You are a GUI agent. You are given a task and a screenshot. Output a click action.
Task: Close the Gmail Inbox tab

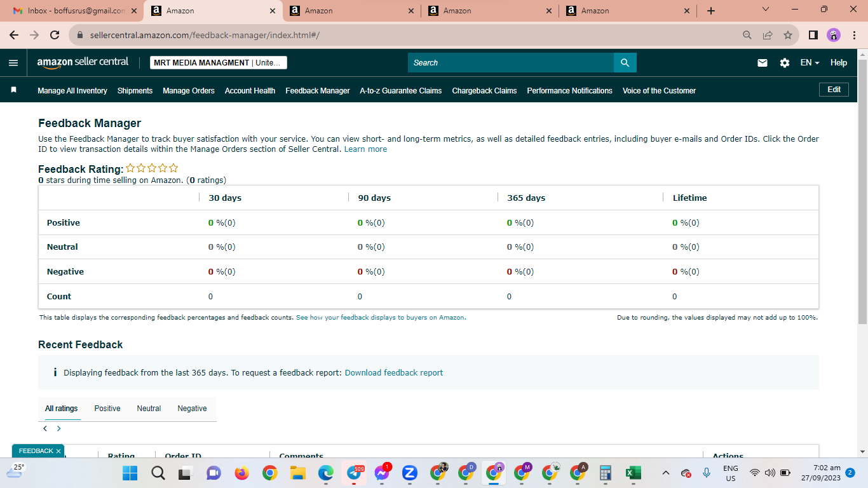[134, 11]
